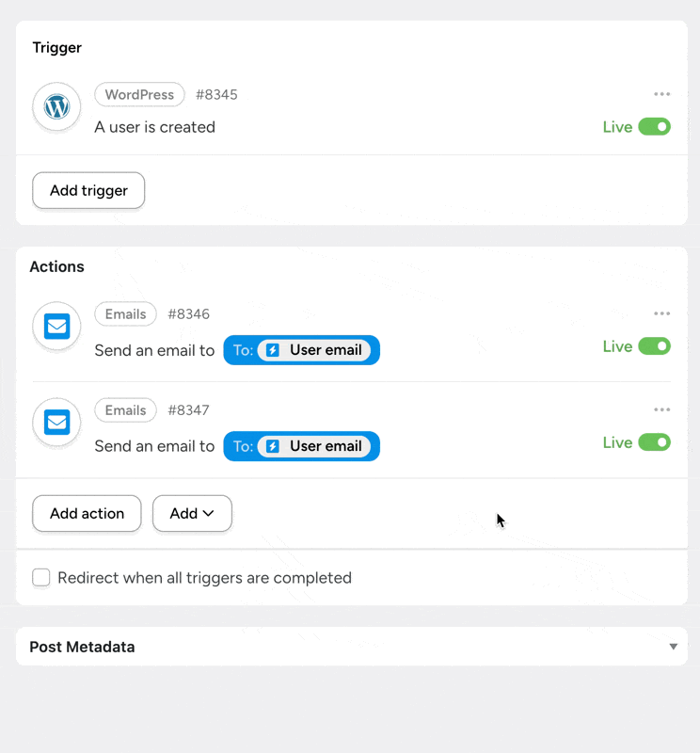Viewport: 700px width, 753px height.
Task: Click the lightning token icon in first User email
Action: coord(273,350)
